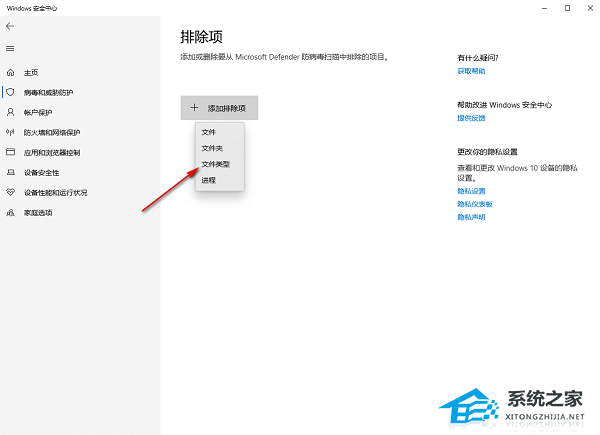Click the virus protection shield icon
The height and width of the screenshot is (435, 600).
10,92
